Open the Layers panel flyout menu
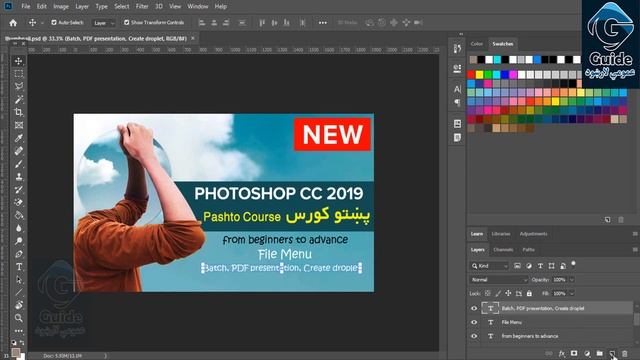This screenshot has height=360, width=640. (635, 249)
